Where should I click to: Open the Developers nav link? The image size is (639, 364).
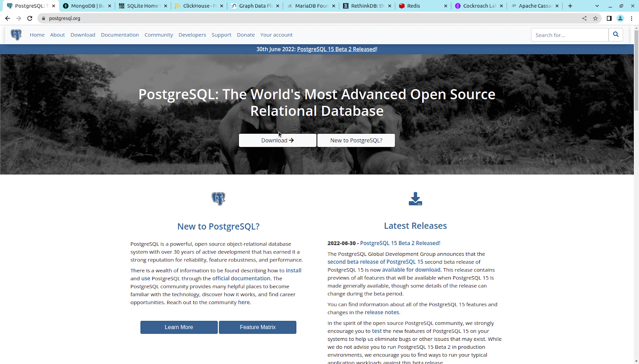pyautogui.click(x=192, y=35)
